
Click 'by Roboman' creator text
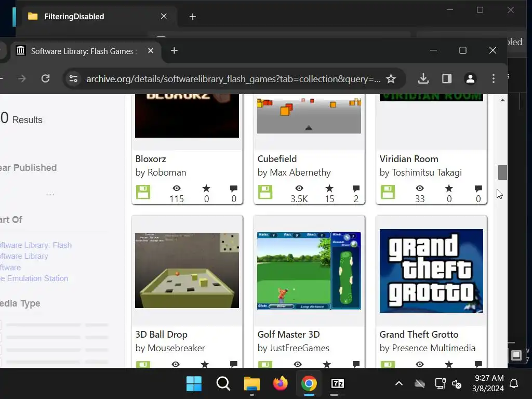(161, 172)
